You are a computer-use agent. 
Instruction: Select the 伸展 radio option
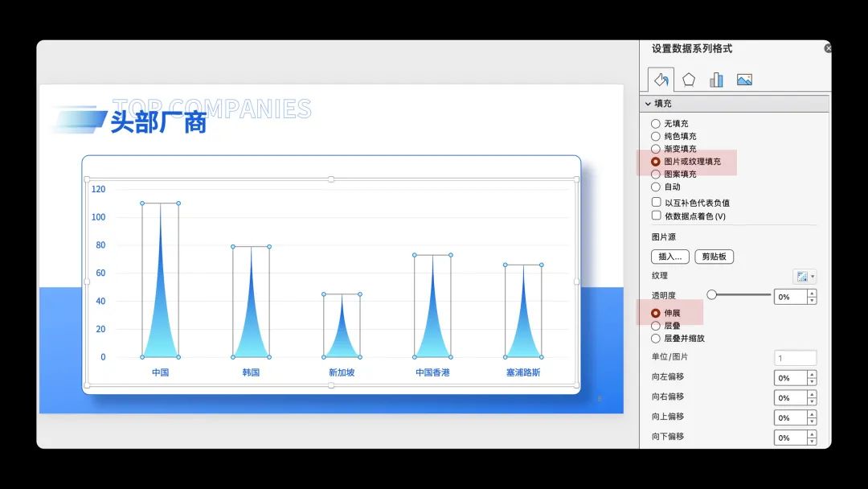tap(656, 314)
